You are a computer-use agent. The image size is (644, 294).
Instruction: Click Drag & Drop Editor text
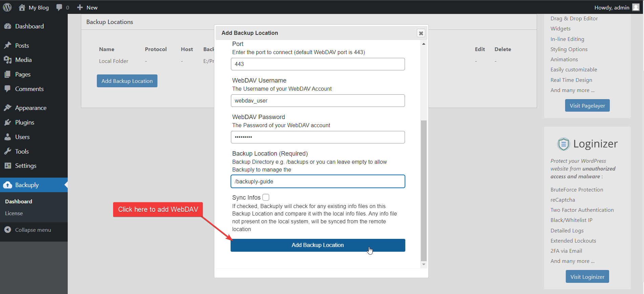coord(574,19)
